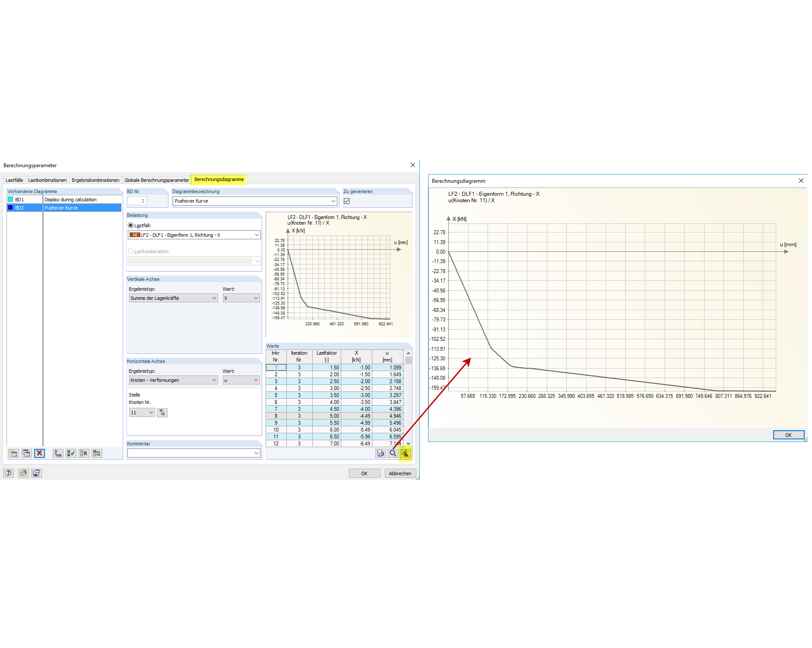The width and height of the screenshot is (812, 648).
Task: Click the blue color swatch of BD2
Action: coord(11,208)
